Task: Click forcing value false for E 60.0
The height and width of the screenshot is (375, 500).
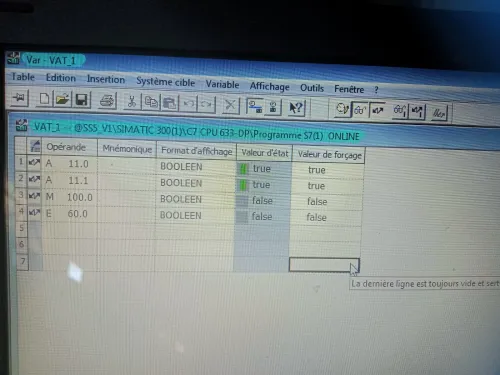Action: pos(326,218)
